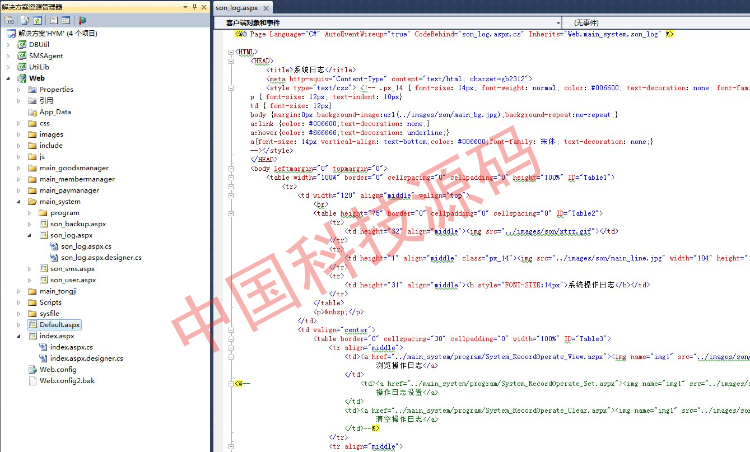Collapse the <HEAD> code outline region
This screenshot has height=452, width=750.
(x=231, y=61)
